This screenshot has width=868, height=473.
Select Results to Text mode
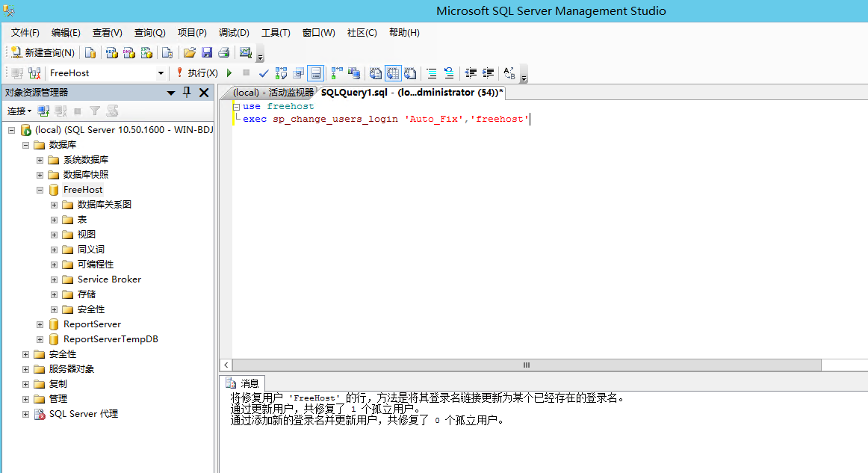click(x=375, y=73)
